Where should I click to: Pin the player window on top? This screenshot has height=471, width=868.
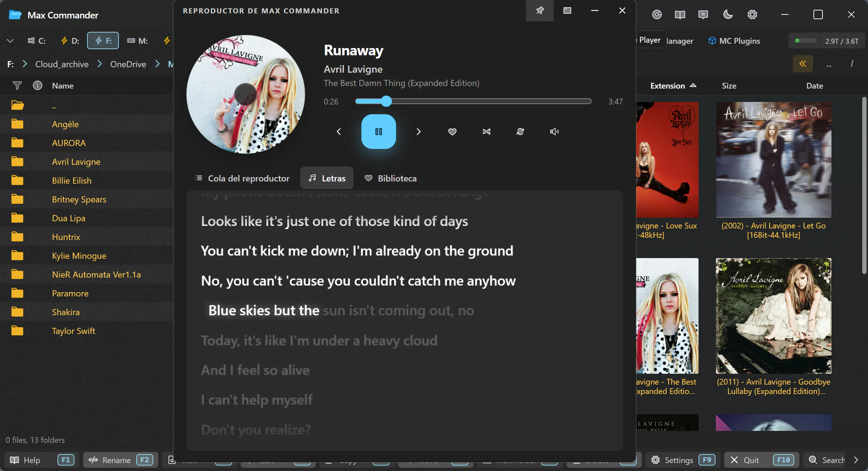tap(540, 10)
